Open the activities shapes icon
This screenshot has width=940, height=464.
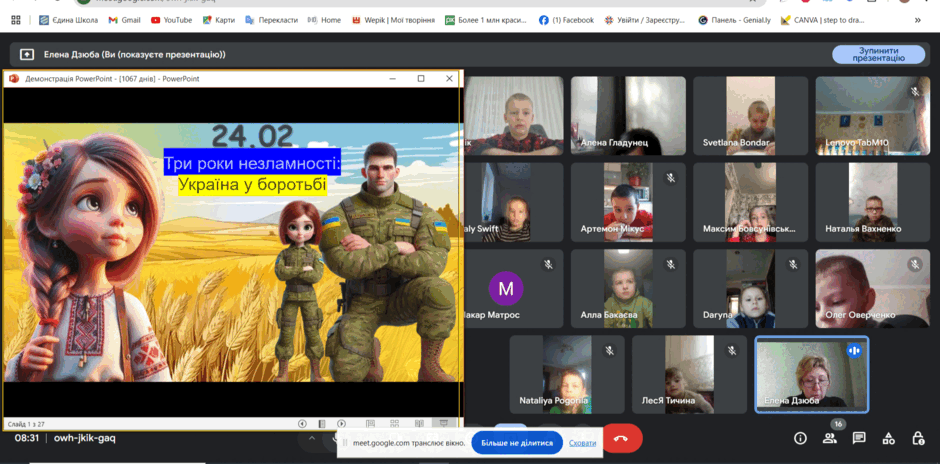pos(888,438)
